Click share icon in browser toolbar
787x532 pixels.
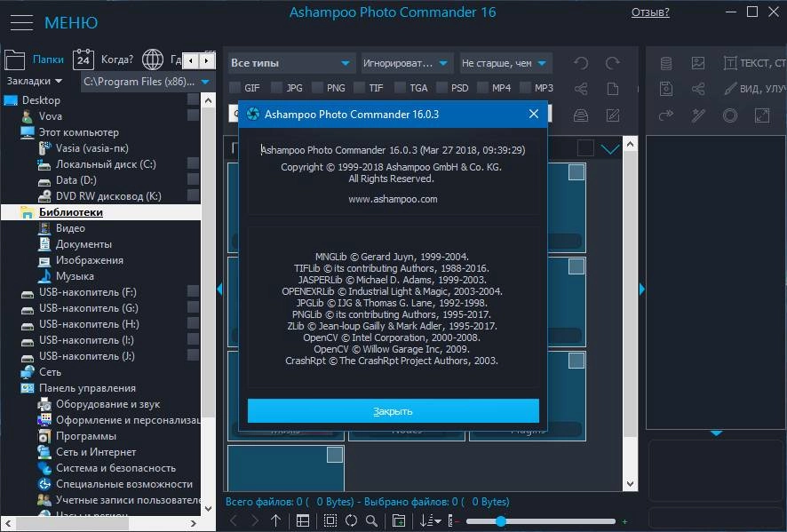pos(581,89)
